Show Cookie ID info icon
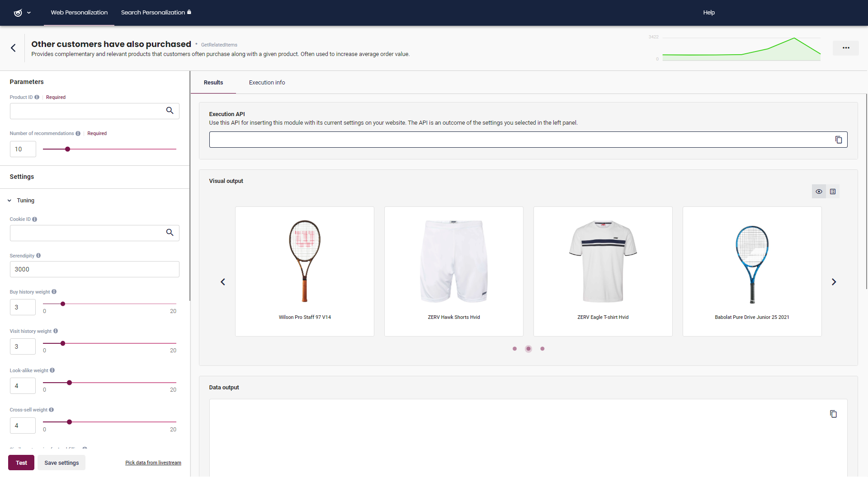Viewport: 868px width, 477px height. pyautogui.click(x=35, y=220)
